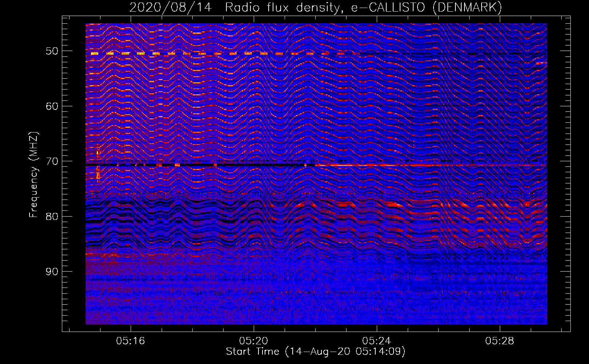
Task: Click the '60' frequency tick label
Action: coord(52,106)
